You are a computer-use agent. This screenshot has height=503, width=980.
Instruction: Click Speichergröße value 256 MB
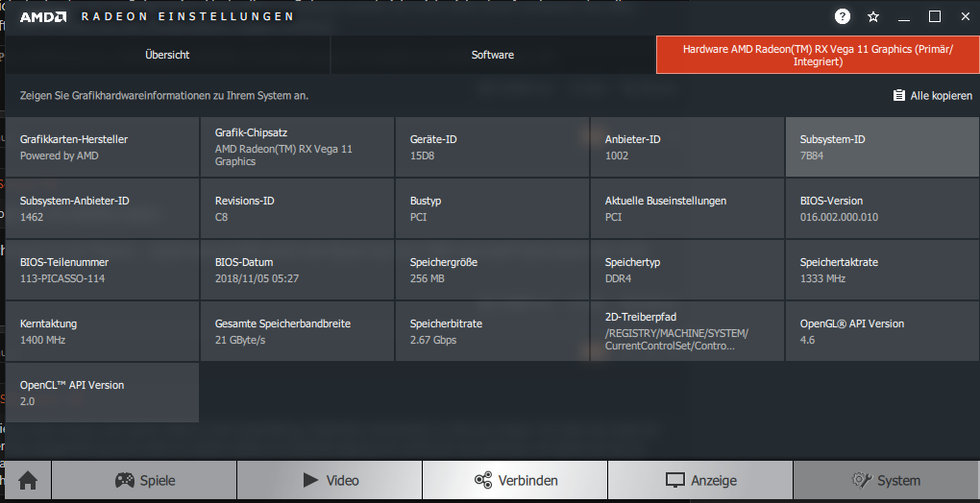(x=427, y=278)
